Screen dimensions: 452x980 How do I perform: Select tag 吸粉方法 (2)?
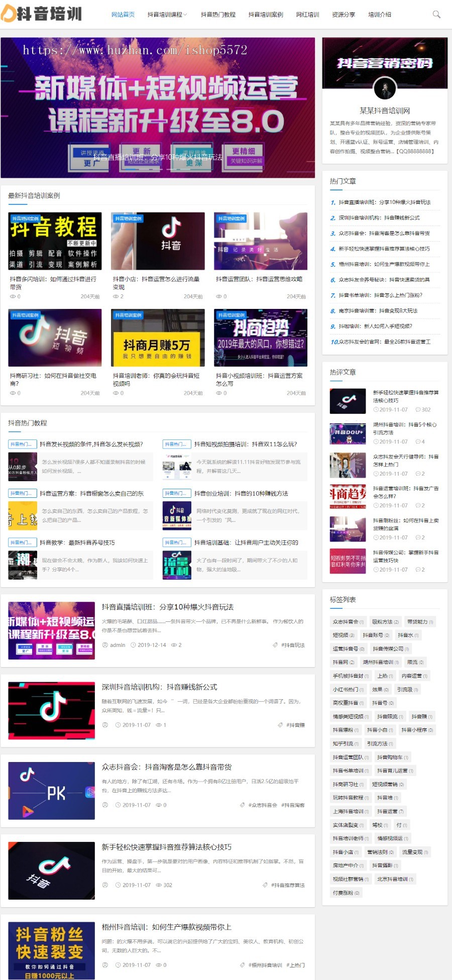coord(385,621)
